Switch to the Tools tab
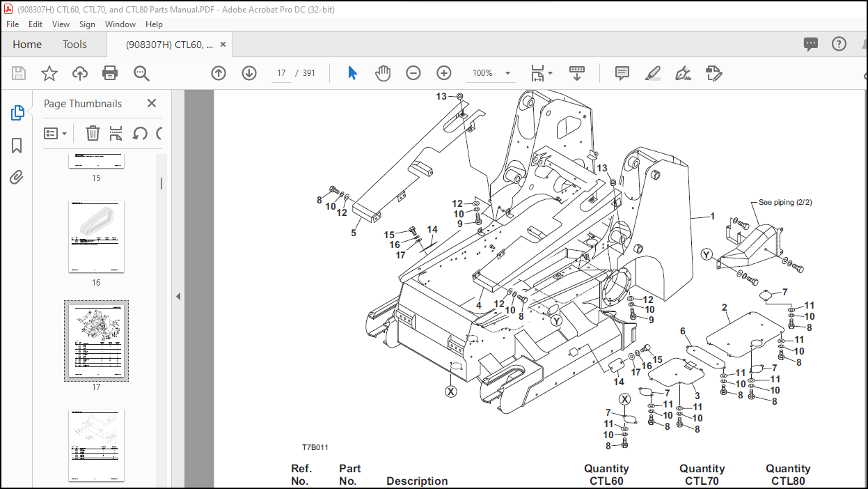Screen dimensions: 868x489 74,44
